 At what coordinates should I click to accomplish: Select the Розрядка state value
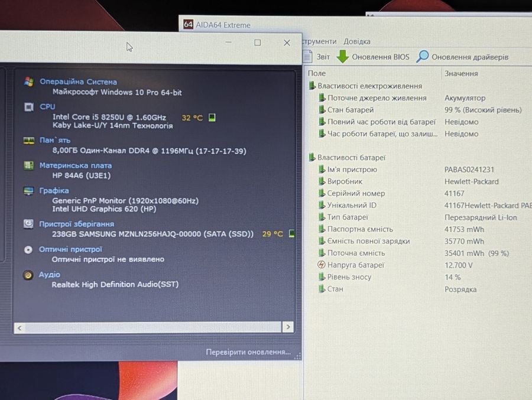point(460,290)
